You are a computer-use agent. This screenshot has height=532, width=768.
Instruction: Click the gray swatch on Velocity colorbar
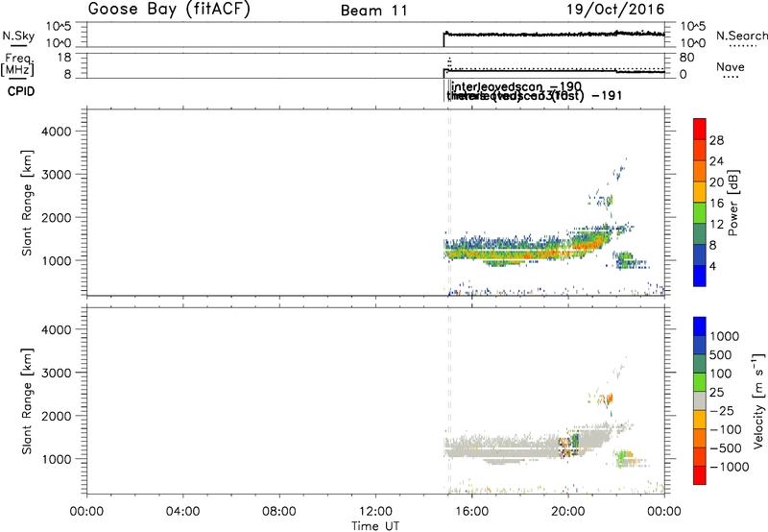700,401
